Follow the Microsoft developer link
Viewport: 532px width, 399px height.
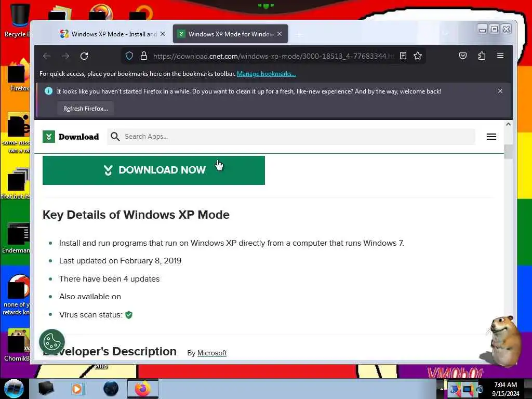[x=212, y=353]
